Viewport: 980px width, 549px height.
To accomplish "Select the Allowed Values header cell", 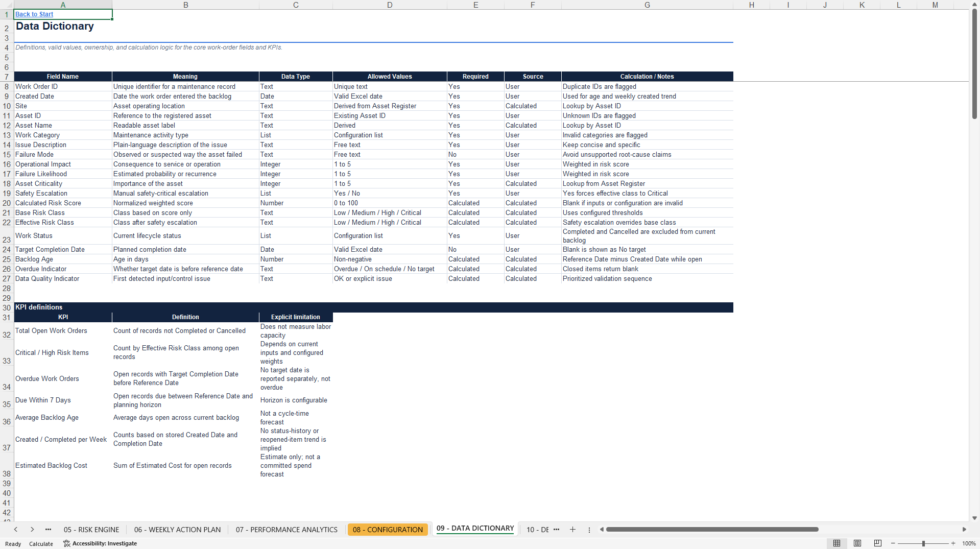I will point(390,77).
